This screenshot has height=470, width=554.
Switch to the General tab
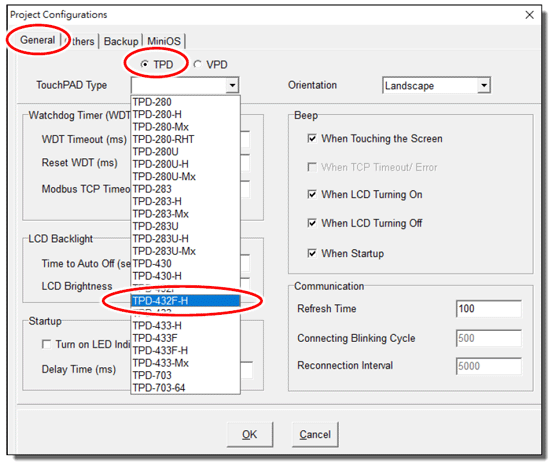37,40
